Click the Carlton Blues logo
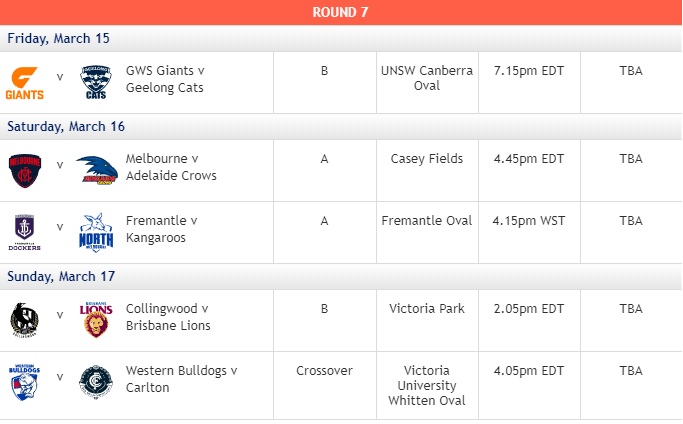 pyautogui.click(x=96, y=382)
